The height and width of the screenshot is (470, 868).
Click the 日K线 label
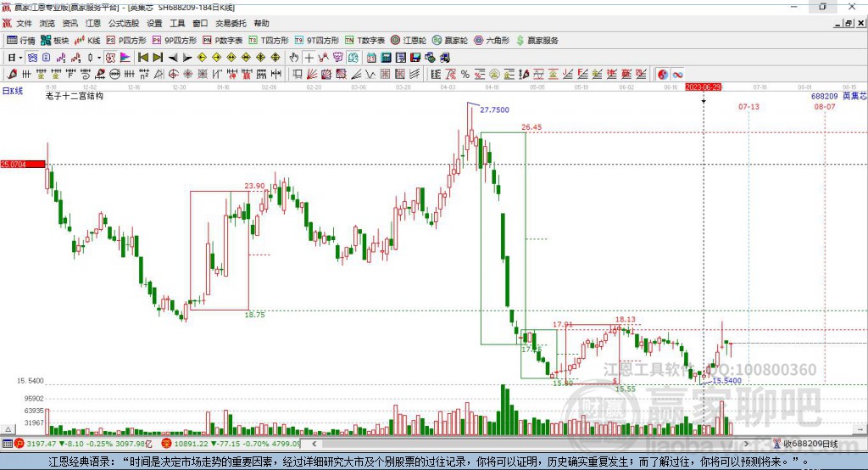pyautogui.click(x=12, y=91)
